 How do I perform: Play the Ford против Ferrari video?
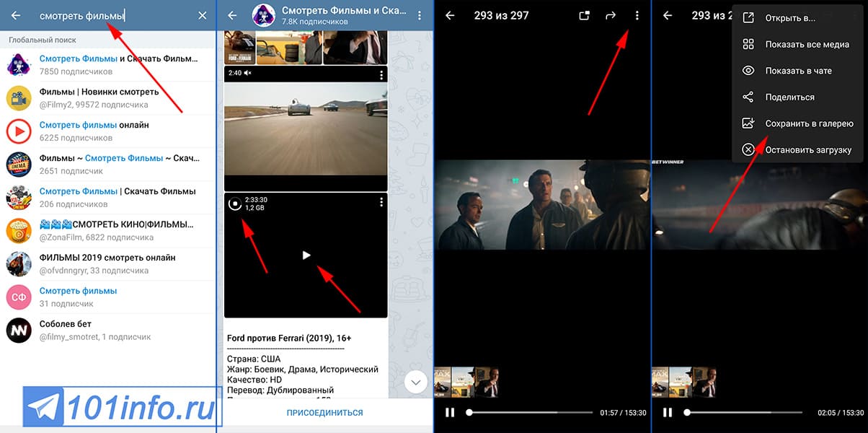(x=306, y=255)
